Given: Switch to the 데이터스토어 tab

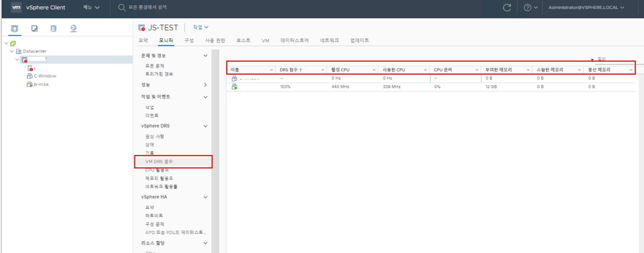Looking at the screenshot, I should click(x=294, y=40).
